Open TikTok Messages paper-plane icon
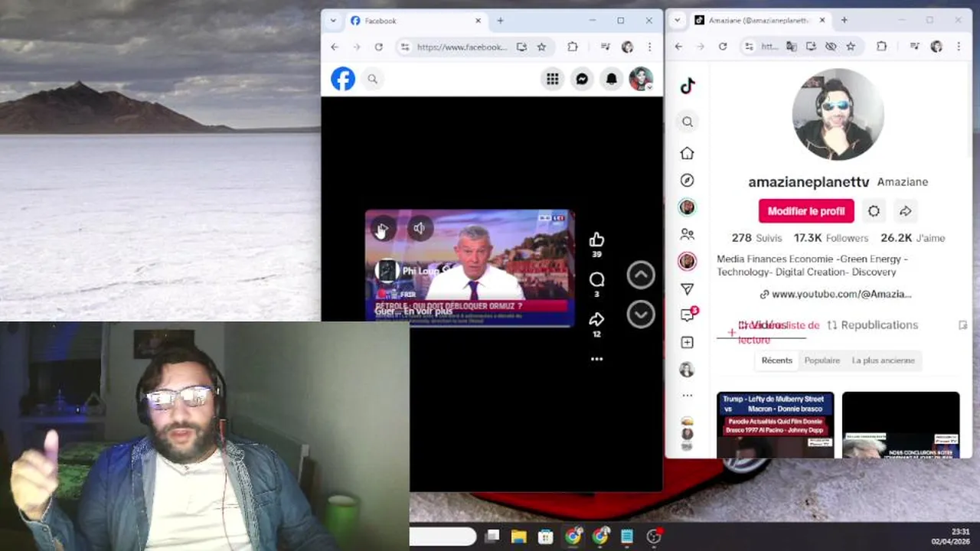The width and height of the screenshot is (980, 551). 688,289
